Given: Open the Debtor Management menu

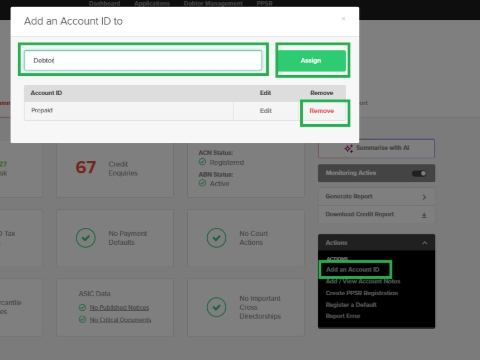Looking at the screenshot, I should [x=213, y=3].
